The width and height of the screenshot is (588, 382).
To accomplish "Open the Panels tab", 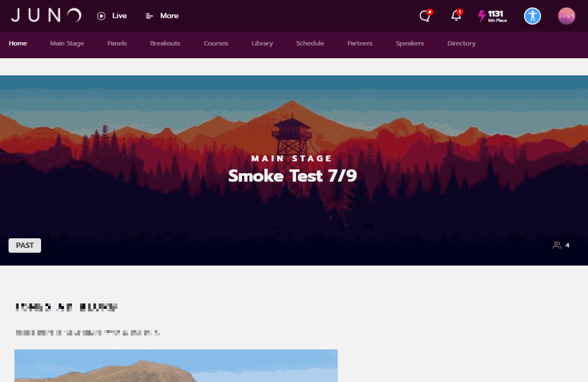I will [117, 43].
